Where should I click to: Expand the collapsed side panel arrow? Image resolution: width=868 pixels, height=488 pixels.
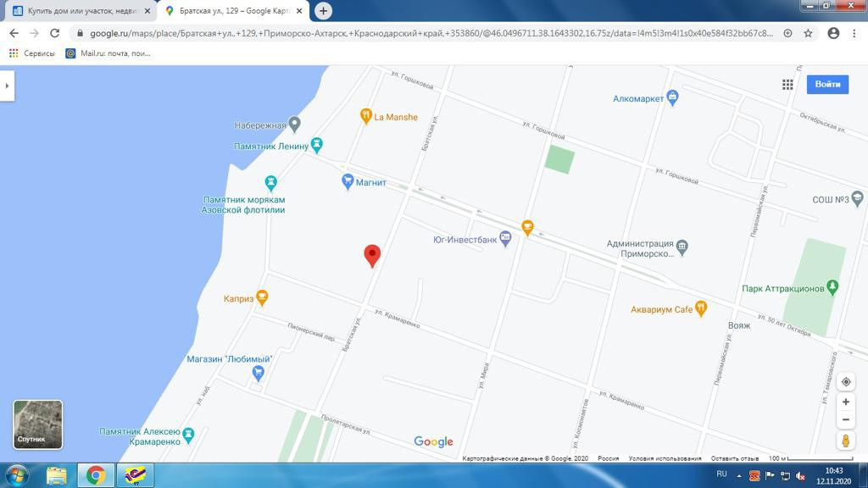pyautogui.click(x=7, y=86)
